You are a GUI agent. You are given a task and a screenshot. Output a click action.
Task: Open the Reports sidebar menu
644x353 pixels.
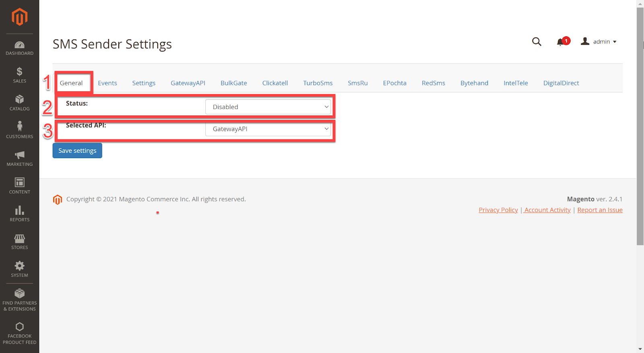click(19, 214)
